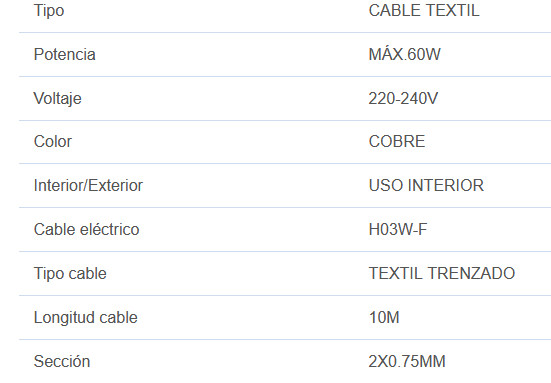The height and width of the screenshot is (383, 551).
Task: Select the COBRE value
Action: (x=397, y=142)
